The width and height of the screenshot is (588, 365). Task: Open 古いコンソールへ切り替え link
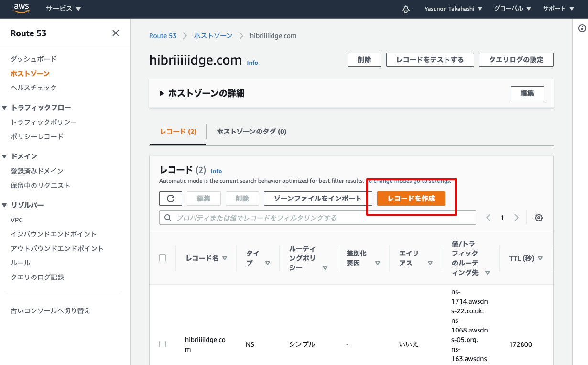[51, 310]
